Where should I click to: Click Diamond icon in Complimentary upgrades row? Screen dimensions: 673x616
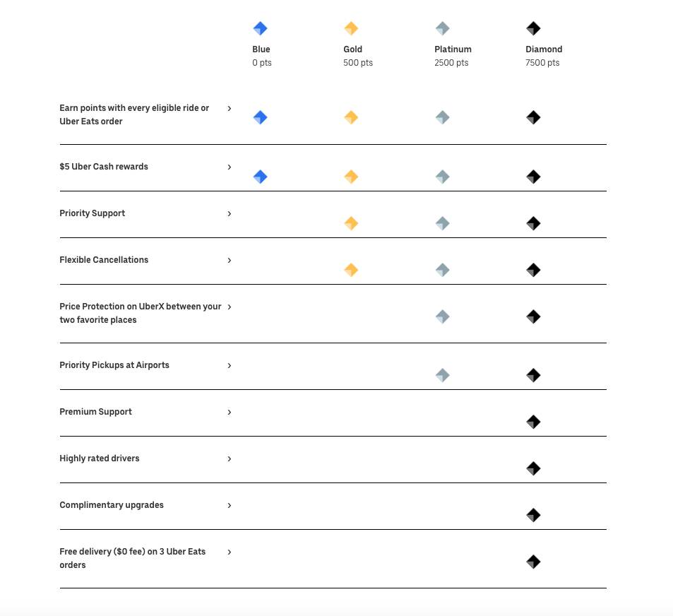click(x=533, y=515)
